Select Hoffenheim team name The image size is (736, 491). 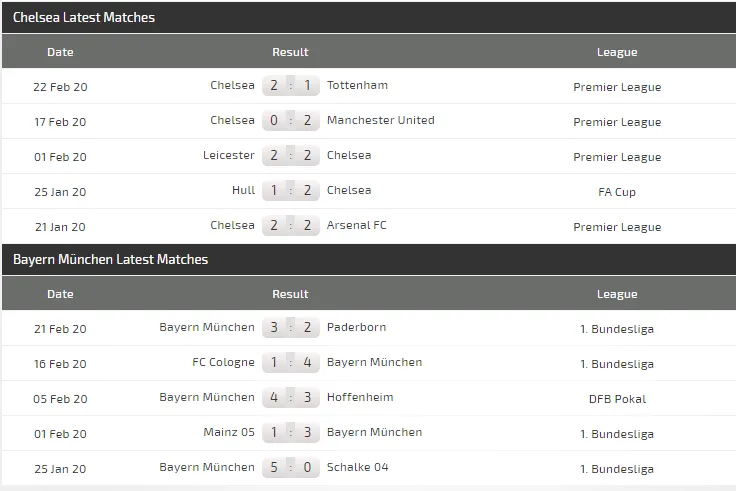[360, 398]
